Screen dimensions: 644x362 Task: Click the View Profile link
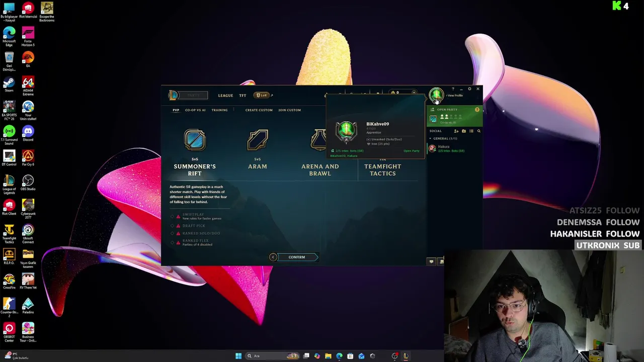pos(455,96)
